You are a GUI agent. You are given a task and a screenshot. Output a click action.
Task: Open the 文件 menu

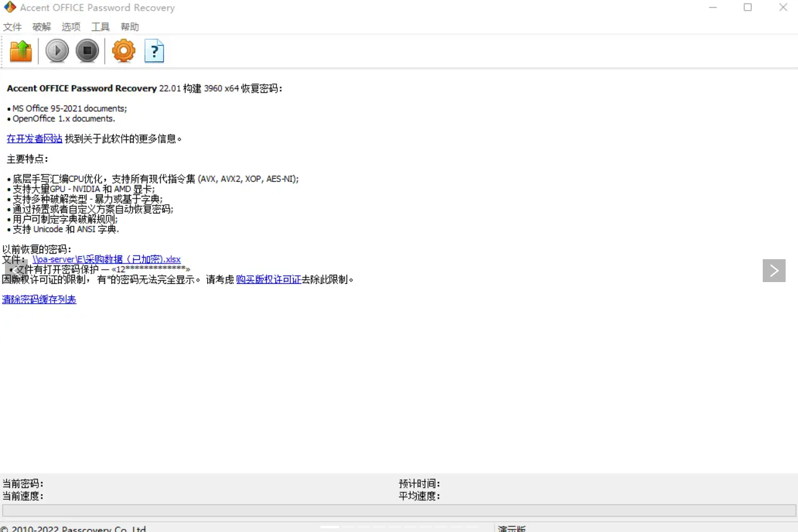coord(12,27)
